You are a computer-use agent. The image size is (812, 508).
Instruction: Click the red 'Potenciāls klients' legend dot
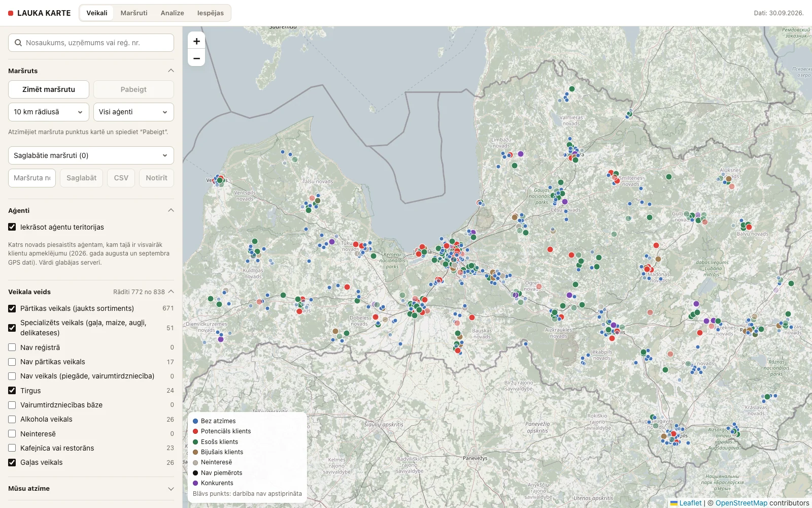[x=195, y=431]
